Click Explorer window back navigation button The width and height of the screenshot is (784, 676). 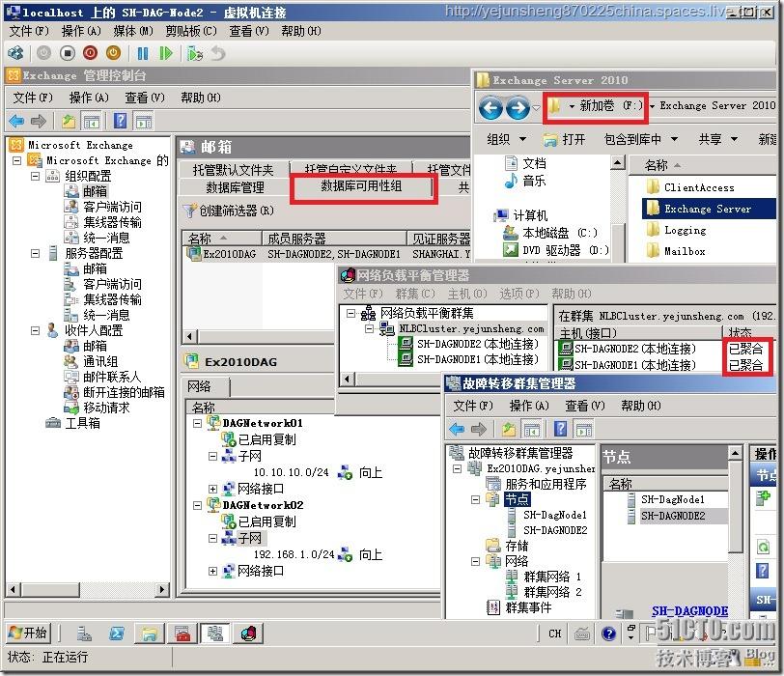tap(490, 108)
